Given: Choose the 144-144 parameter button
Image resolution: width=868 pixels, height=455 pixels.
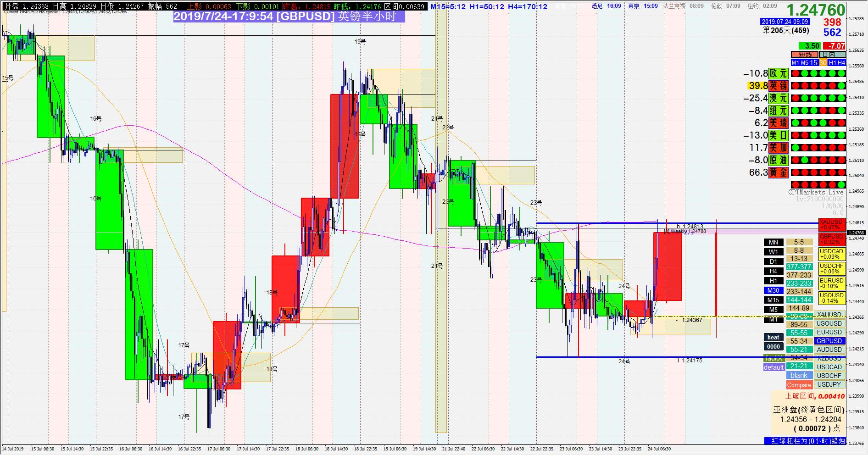Looking at the screenshot, I should click(799, 300).
